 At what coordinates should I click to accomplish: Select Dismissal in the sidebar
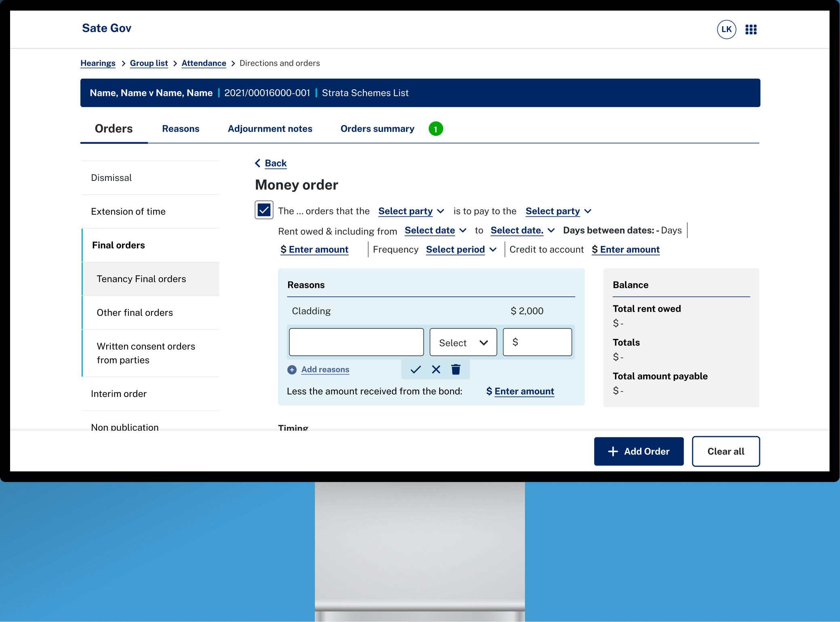(x=150, y=178)
